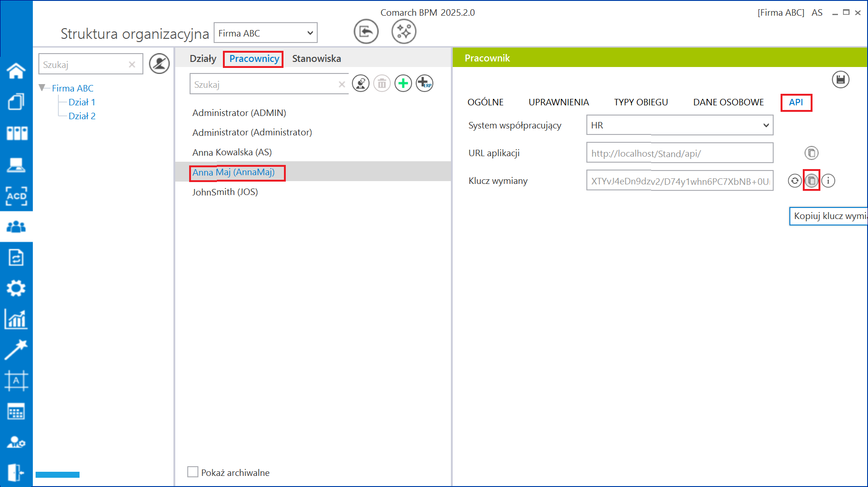
Task: Click the round user icon next to employee search
Action: pos(361,84)
